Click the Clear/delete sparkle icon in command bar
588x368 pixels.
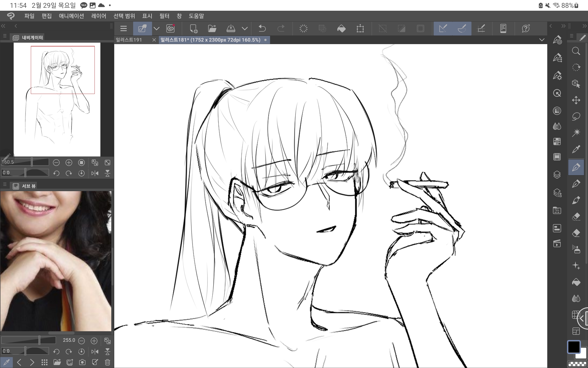click(303, 29)
